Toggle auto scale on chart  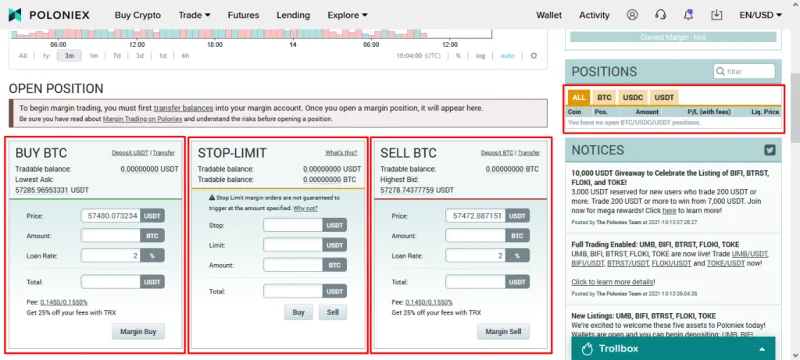(507, 56)
